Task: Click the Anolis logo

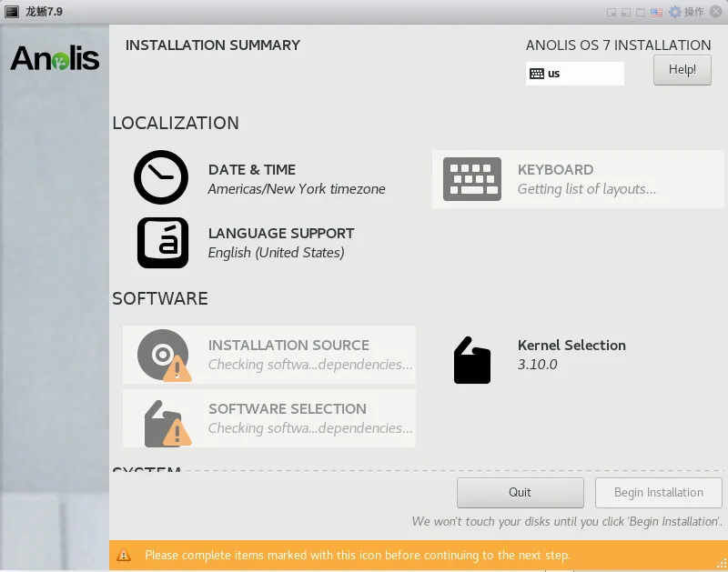Action: (x=54, y=59)
